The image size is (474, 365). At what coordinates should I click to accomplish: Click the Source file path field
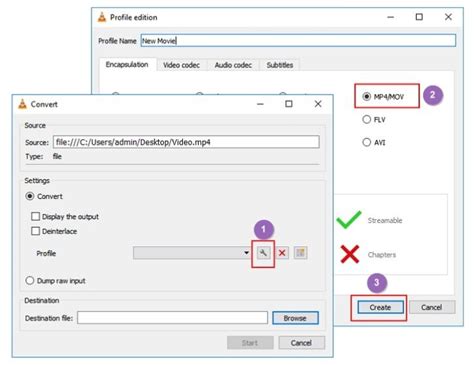point(186,142)
